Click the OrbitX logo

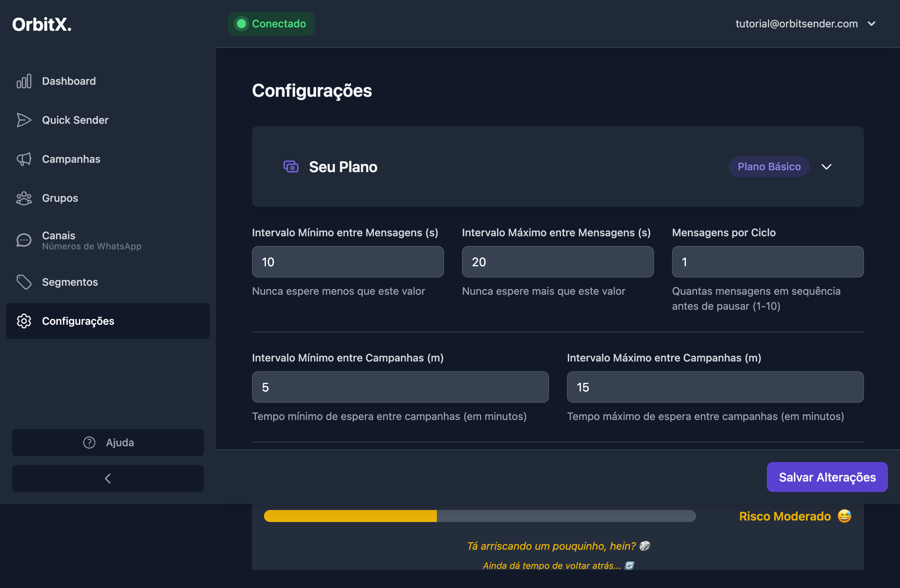[x=42, y=24]
